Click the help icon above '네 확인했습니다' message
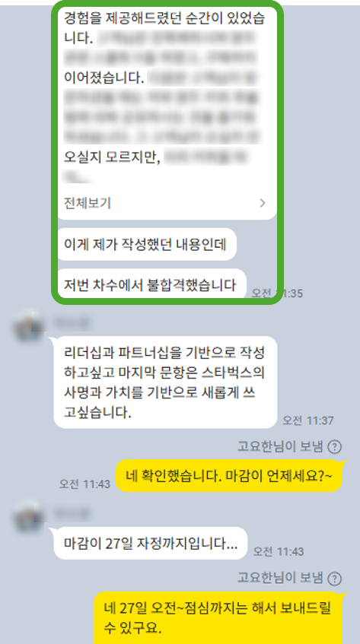360x644 pixels. [336, 446]
